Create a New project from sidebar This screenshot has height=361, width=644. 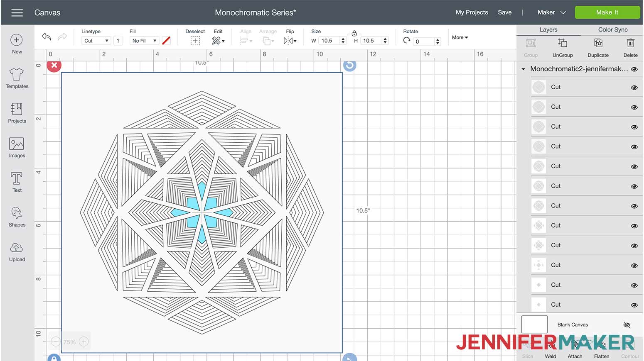coord(17,44)
